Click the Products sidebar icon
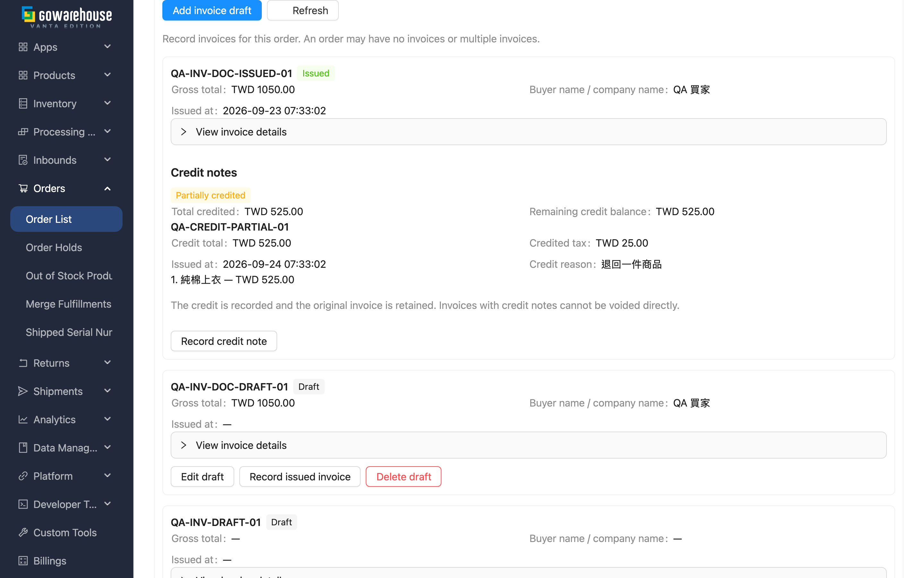Screen dimensions: 924x578 23,75
